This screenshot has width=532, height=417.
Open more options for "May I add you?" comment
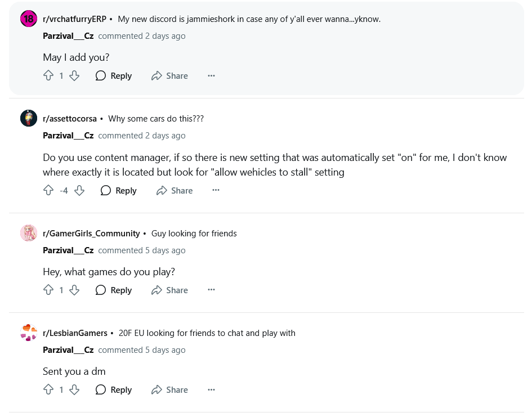(211, 76)
